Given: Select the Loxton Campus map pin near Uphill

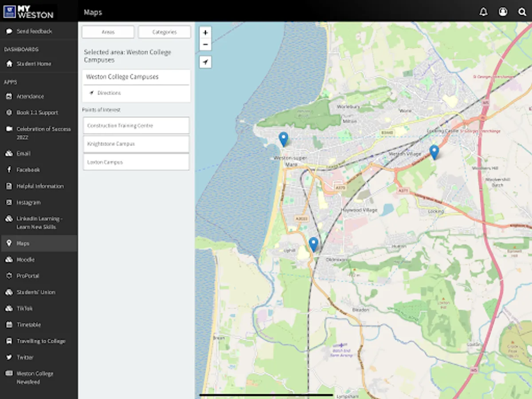Looking at the screenshot, I should 313,244.
